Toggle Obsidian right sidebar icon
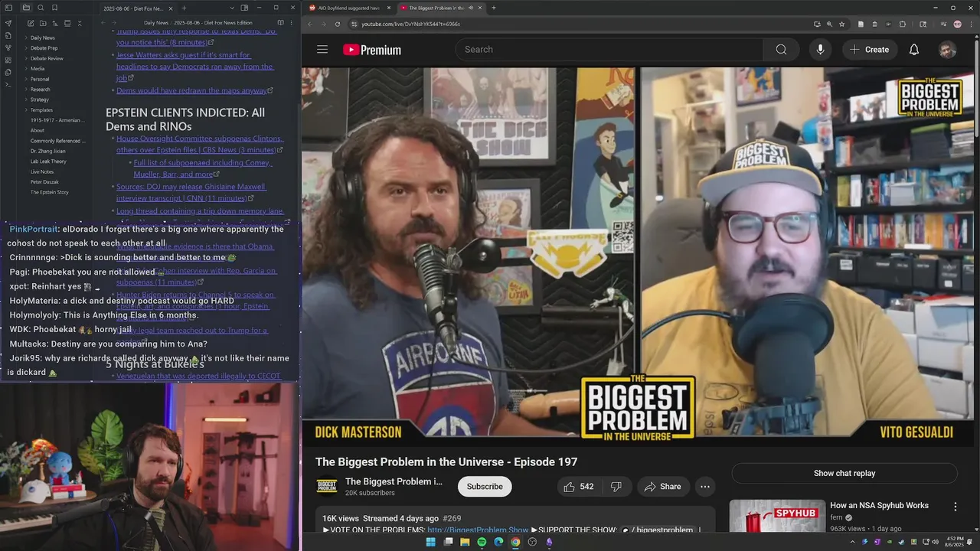Screen dimensions: 980x551 [244, 8]
